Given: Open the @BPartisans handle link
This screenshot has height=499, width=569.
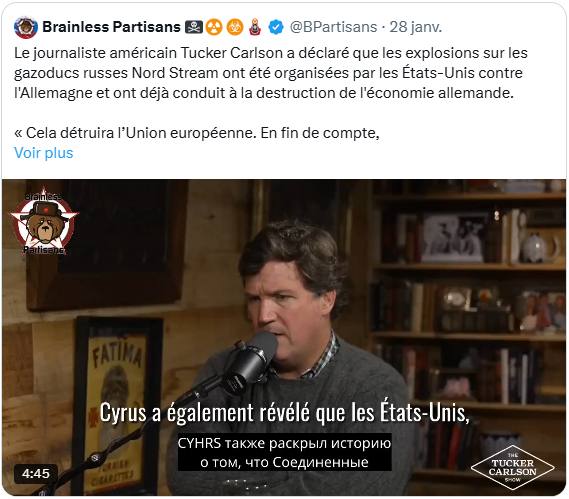Looking at the screenshot, I should 333,27.
